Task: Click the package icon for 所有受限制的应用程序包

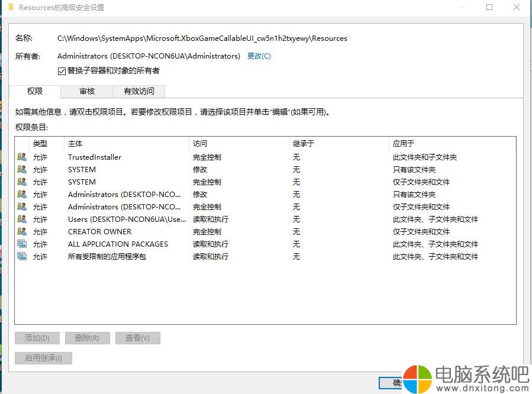Action: [x=22, y=256]
